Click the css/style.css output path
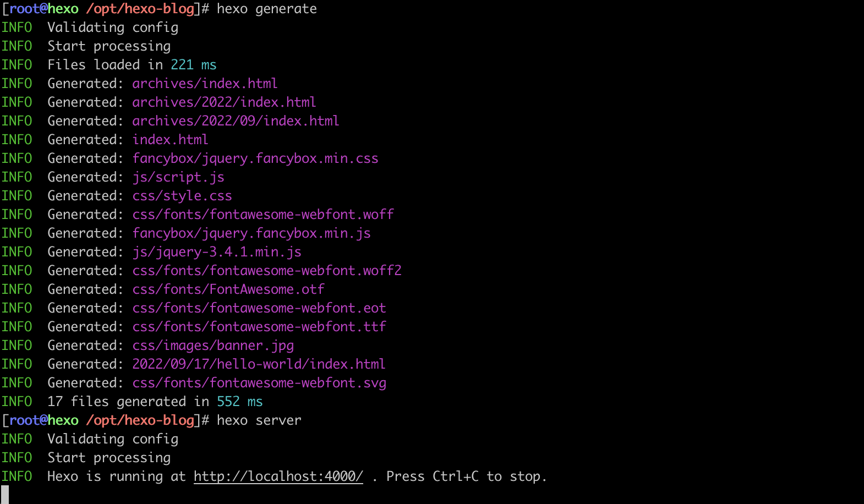 tap(182, 196)
